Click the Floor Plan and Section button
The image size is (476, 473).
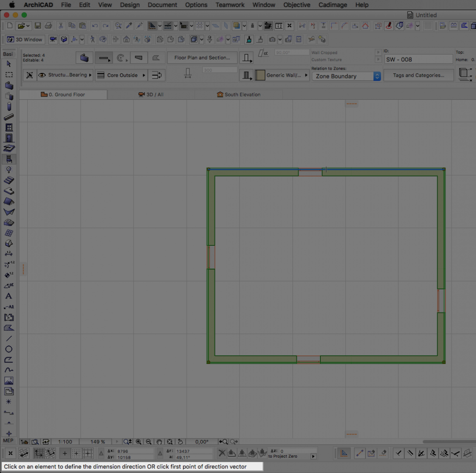(x=202, y=58)
